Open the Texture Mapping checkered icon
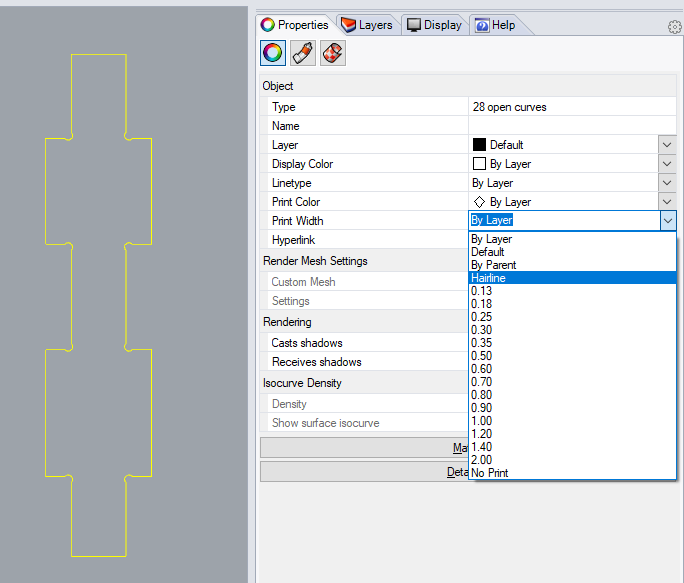Image resolution: width=684 pixels, height=583 pixels. pyautogui.click(x=333, y=53)
